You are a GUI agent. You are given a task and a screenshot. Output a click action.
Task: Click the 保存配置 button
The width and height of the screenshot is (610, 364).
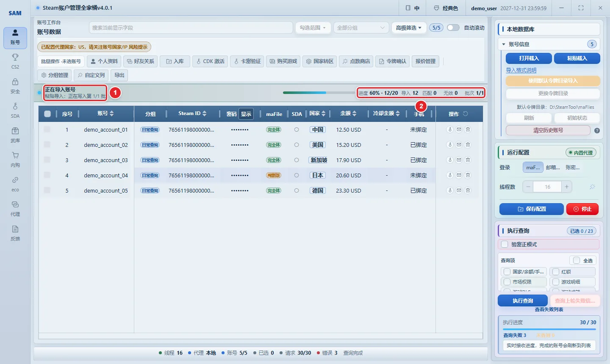click(532, 209)
